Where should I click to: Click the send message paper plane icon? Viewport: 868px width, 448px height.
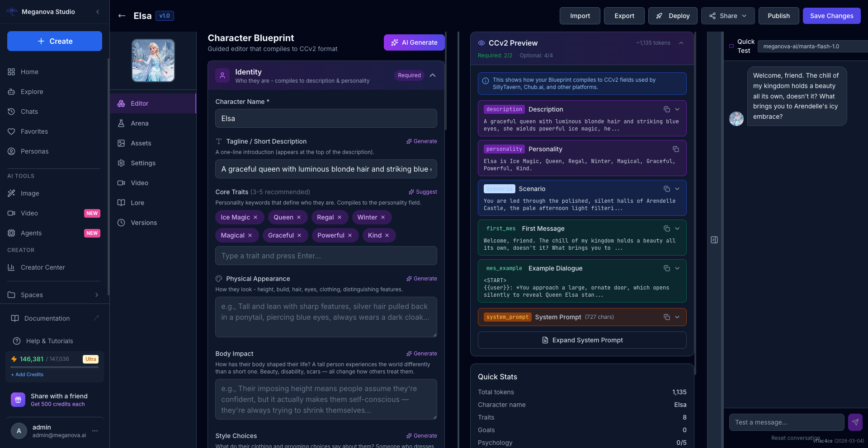pyautogui.click(x=855, y=422)
